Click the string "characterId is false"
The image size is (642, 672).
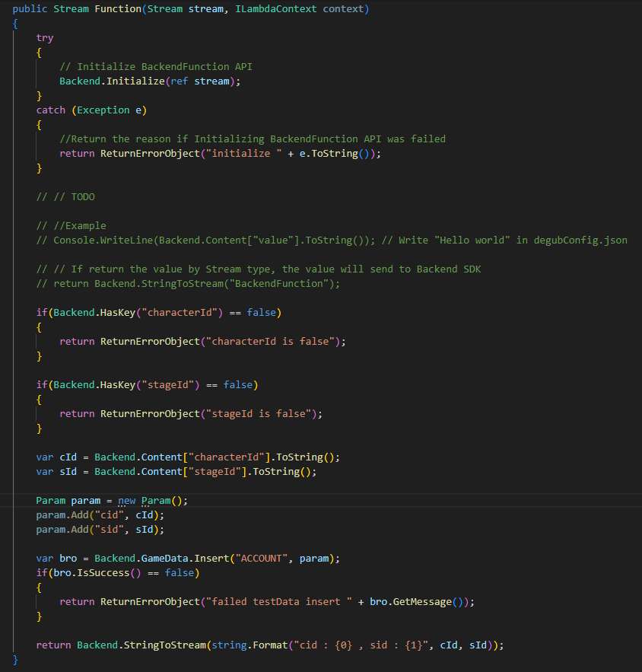270,342
